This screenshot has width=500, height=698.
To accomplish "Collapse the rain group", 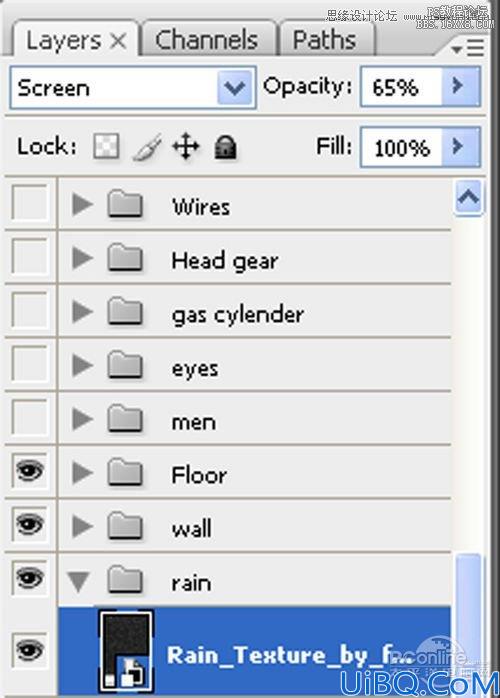I will click(x=78, y=581).
